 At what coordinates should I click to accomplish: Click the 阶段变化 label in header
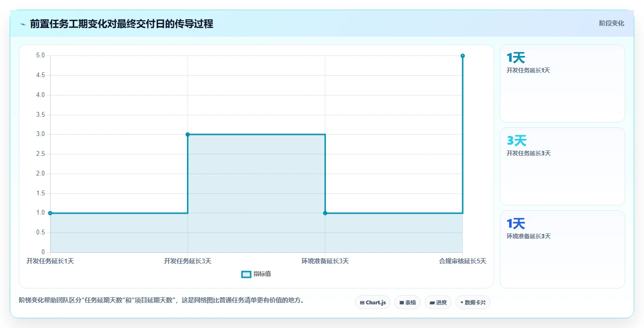(611, 23)
